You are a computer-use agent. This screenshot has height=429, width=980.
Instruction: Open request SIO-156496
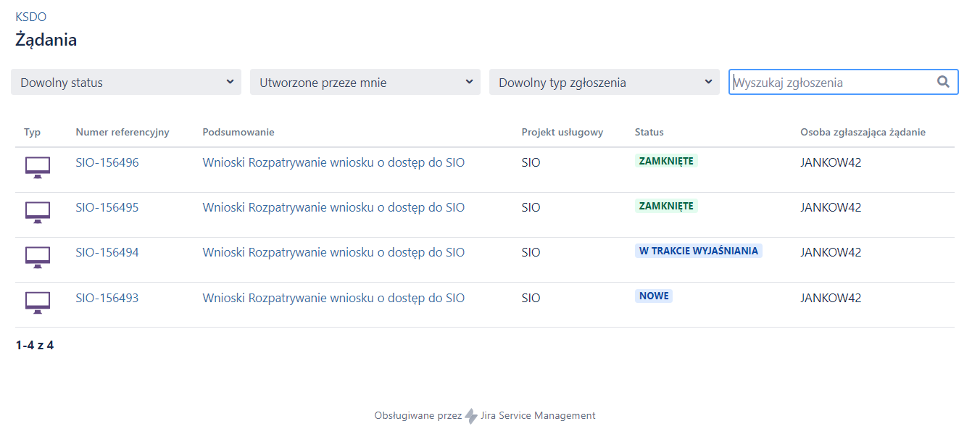click(x=107, y=162)
